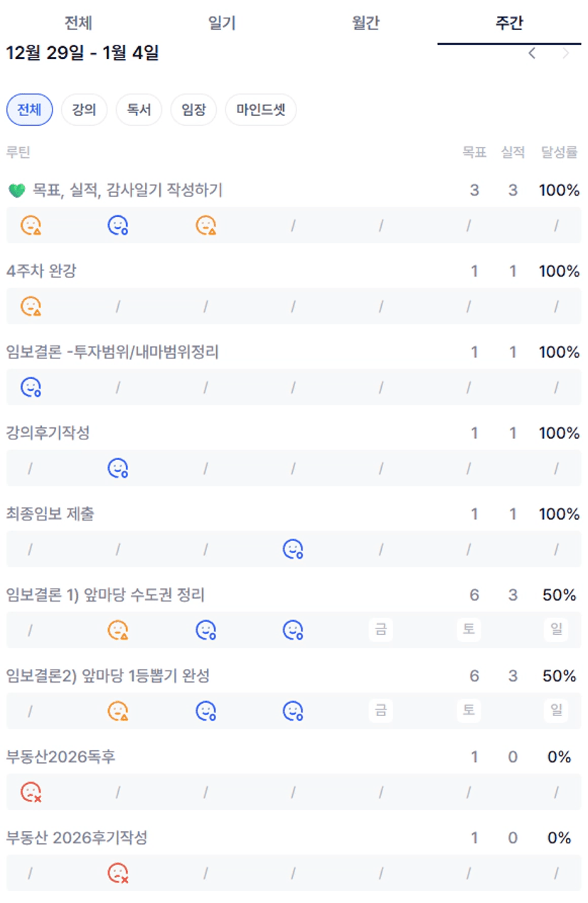Image resolution: width=588 pixels, height=903 pixels.
Task: Click the green heart icon beside 감사일기 routine
Action: [17, 191]
